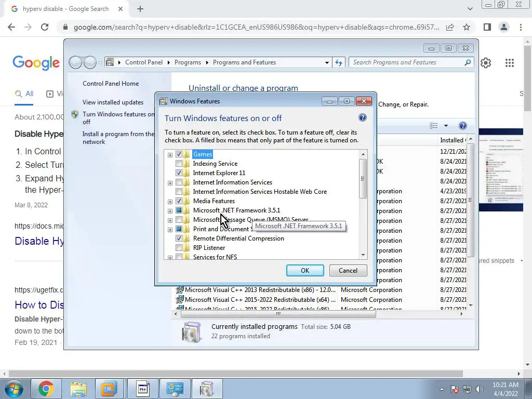Expand the Media Features node
The image size is (532, 399).
[170, 202]
